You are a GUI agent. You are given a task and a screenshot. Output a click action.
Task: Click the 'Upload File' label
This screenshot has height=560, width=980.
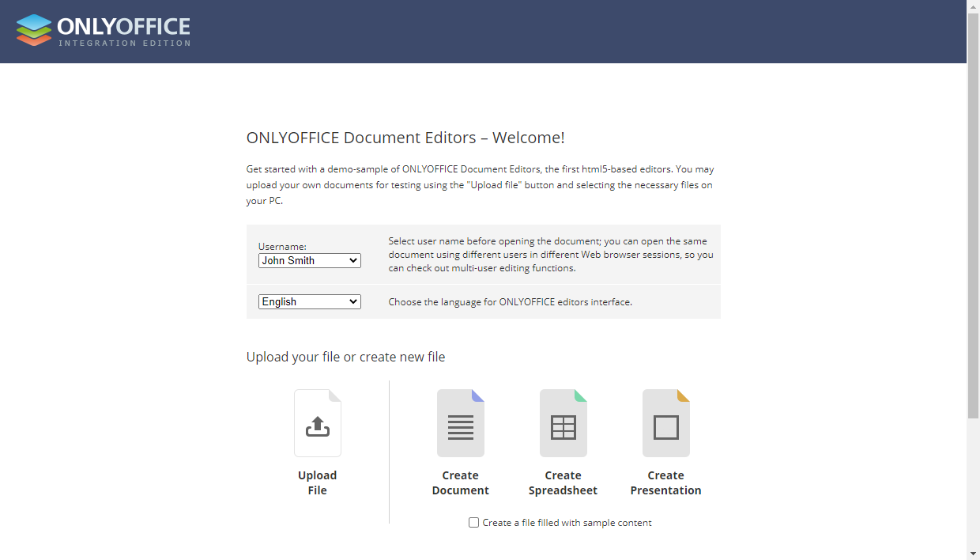[318, 482]
